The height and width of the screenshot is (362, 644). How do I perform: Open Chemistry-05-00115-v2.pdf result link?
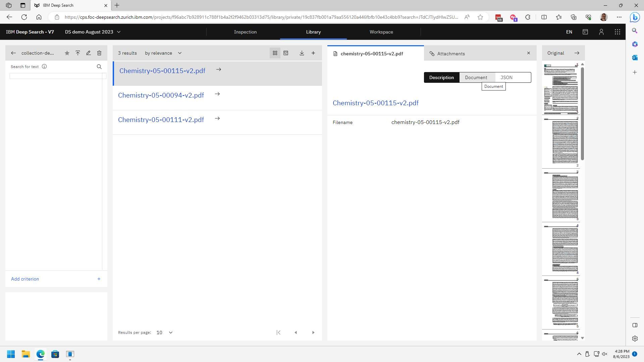pyautogui.click(x=162, y=71)
